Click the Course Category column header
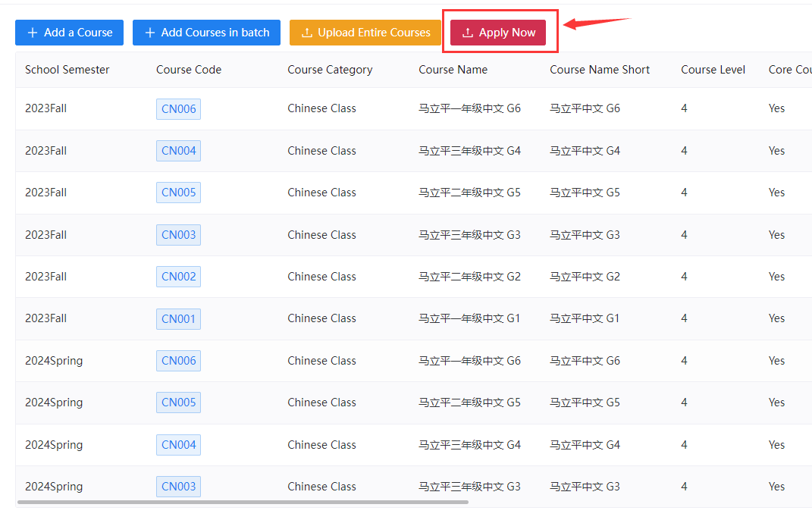812x520 pixels. click(330, 70)
